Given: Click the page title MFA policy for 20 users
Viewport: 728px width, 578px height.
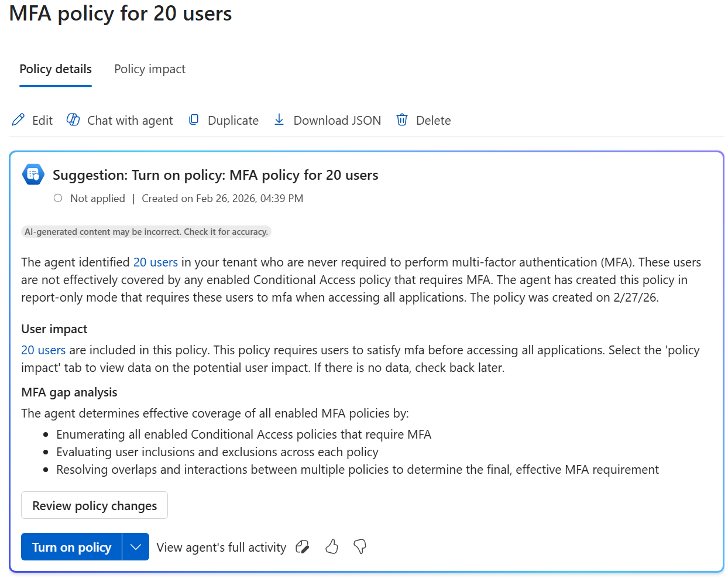Looking at the screenshot, I should pos(121,13).
